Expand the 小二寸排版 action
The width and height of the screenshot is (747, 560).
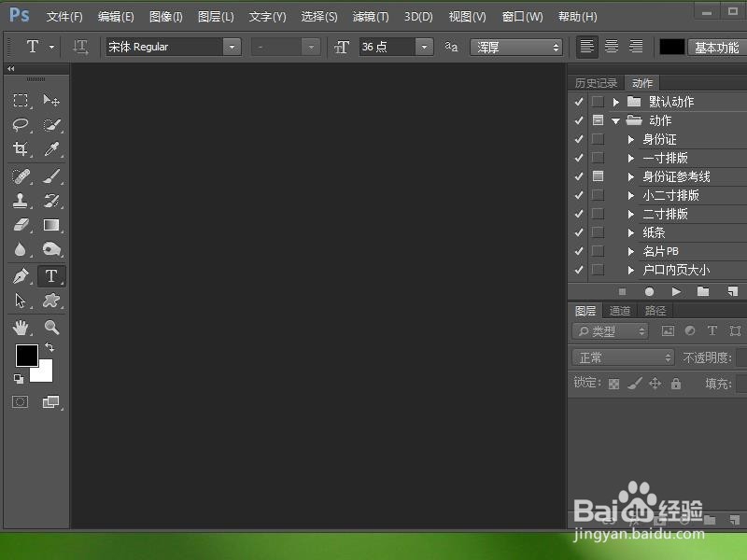coord(631,195)
